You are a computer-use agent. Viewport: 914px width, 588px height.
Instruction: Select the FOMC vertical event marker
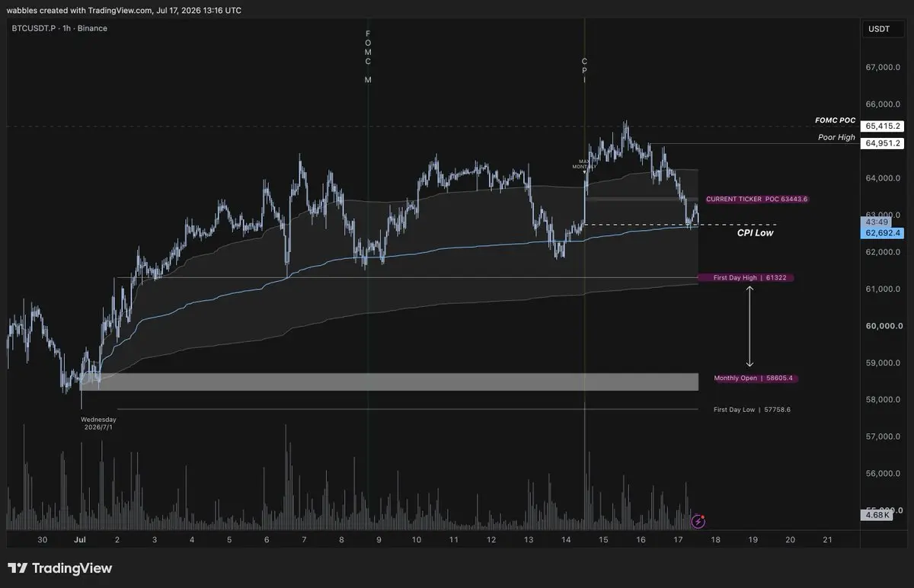[x=368, y=56]
